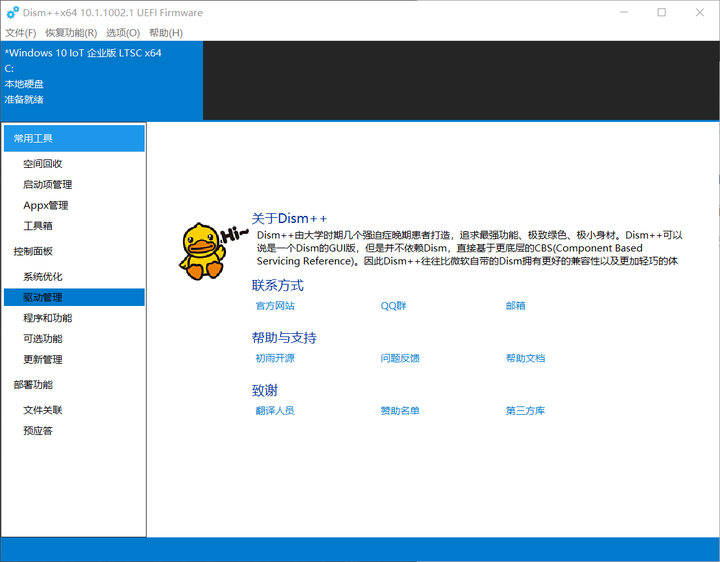Minimize the Dism++ window
Screen dimensions: 720x562
pyautogui.click(x=624, y=12)
